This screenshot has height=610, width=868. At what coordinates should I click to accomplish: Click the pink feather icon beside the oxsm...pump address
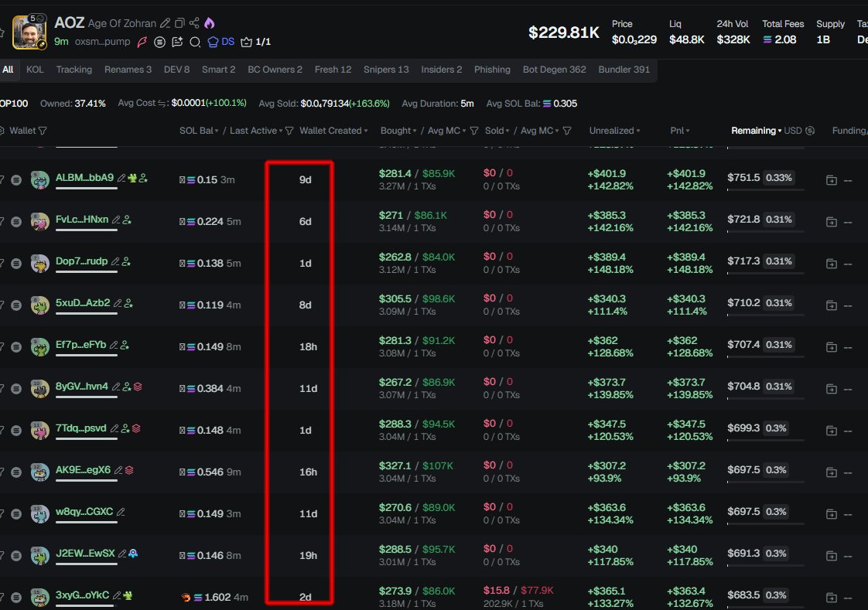point(142,42)
